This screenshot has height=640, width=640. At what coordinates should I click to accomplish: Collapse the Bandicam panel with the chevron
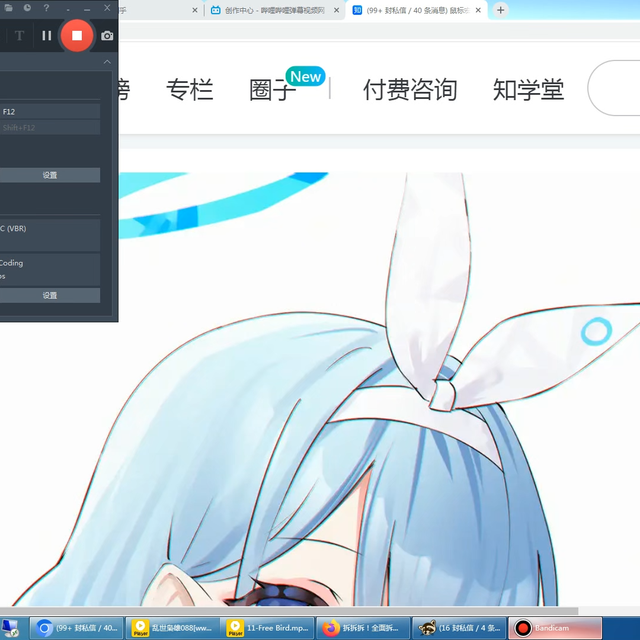click(107, 62)
